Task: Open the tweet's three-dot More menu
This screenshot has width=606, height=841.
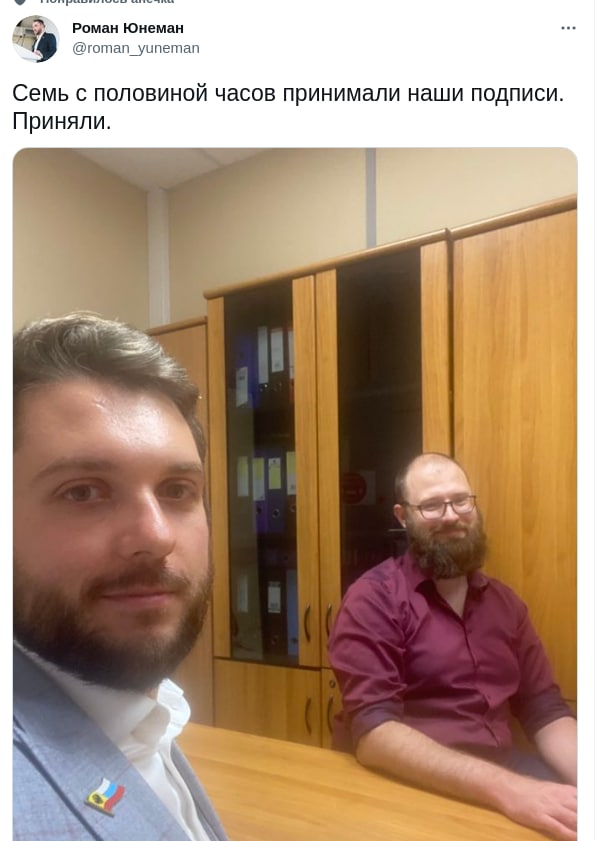Action: [x=568, y=28]
